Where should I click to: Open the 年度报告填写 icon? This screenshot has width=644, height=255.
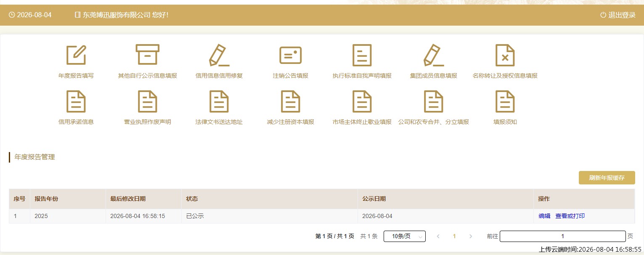[76, 55]
